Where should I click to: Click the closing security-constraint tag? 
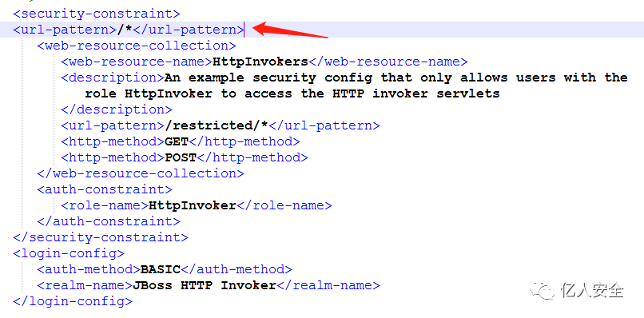[101, 237]
